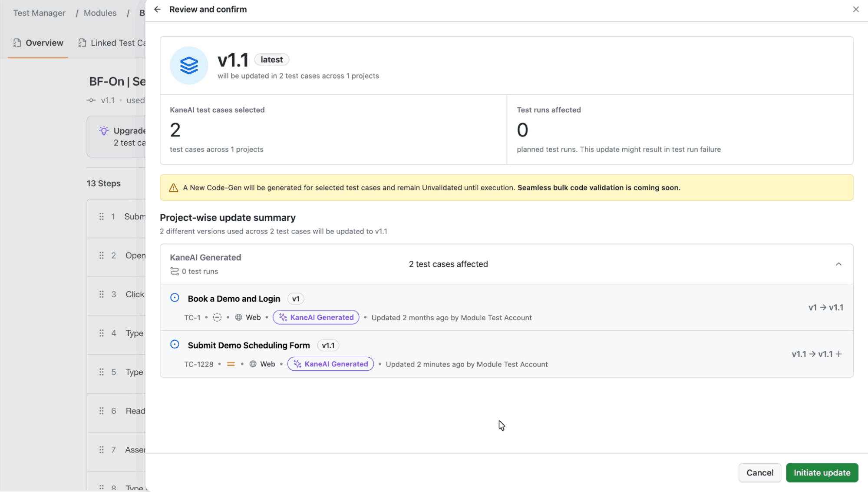
Task: Select circle for Submit Demo Scheduling Form
Action: [175, 345]
